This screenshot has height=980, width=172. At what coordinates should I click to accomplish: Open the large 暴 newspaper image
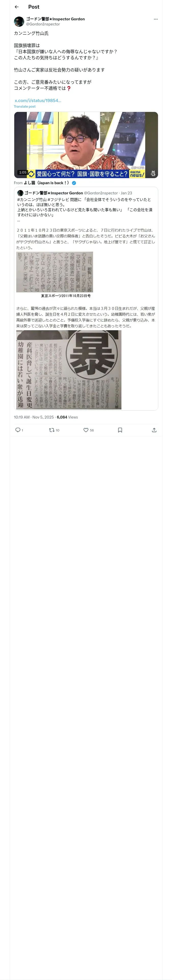69,369
